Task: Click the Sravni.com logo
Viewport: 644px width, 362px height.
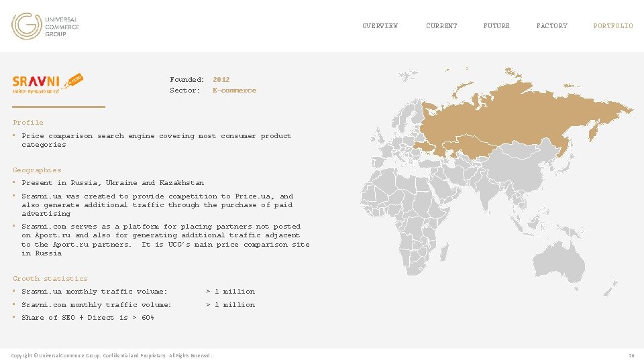Action: click(48, 83)
